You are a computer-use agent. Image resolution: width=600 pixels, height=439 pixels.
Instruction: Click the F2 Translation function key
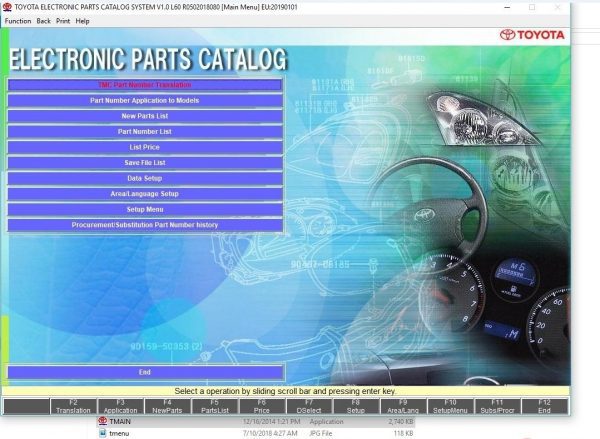pos(73,406)
